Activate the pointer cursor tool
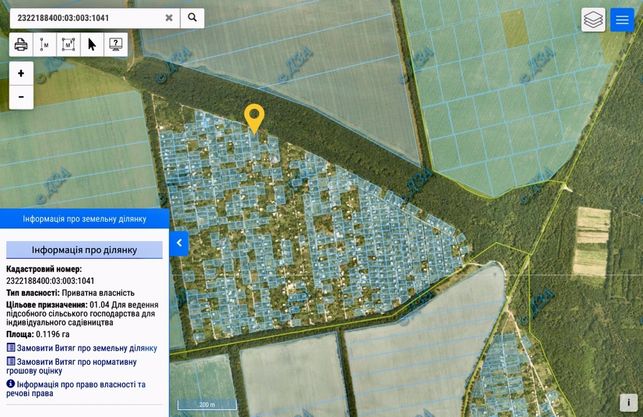 pyautogui.click(x=92, y=44)
